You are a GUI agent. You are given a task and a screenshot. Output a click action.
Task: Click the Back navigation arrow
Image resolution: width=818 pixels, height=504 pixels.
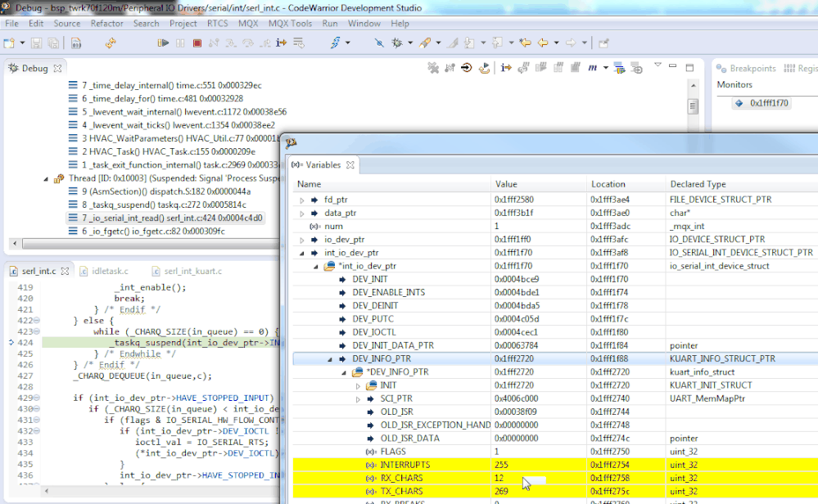(542, 43)
